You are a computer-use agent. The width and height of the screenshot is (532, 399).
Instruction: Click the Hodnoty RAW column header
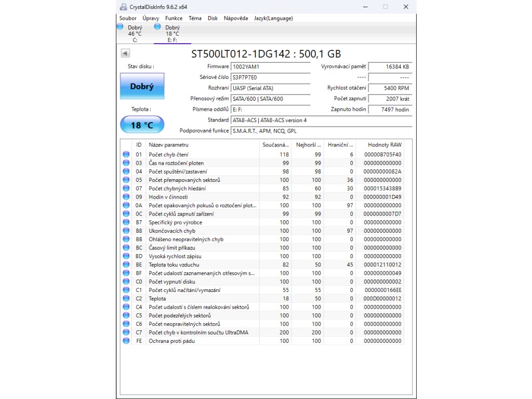pyautogui.click(x=384, y=144)
